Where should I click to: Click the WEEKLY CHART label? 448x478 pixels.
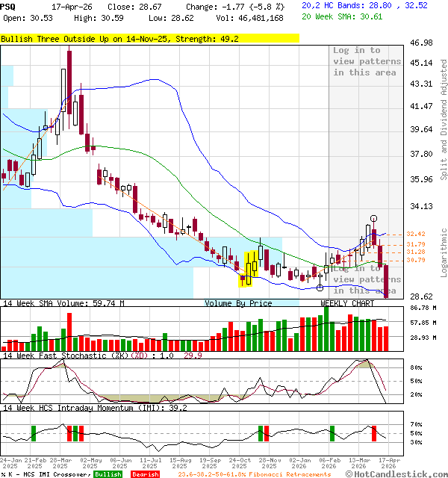(347, 303)
